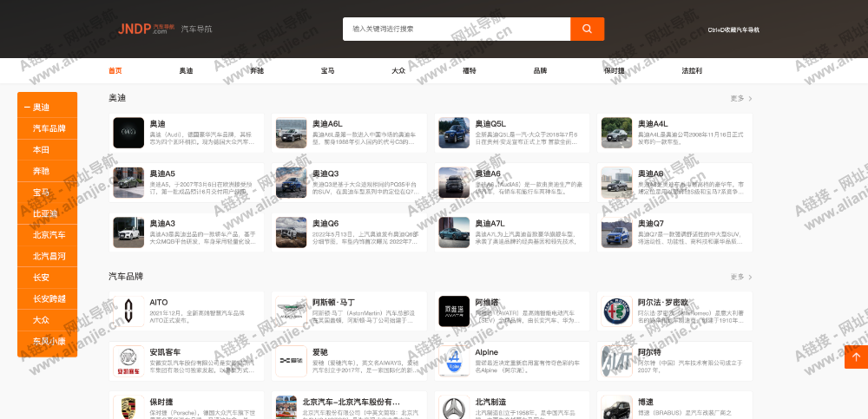This screenshot has height=419, width=868.
Task: Open 福特 in the top navigation
Action: pos(470,71)
